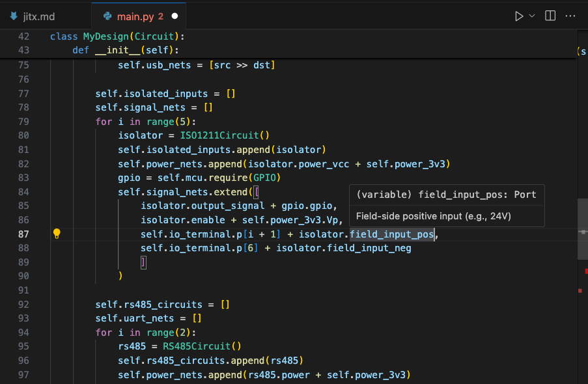Screen dimensions: 588x384
Task: Click the highlighted field_input_pos identifier
Action: coord(391,234)
